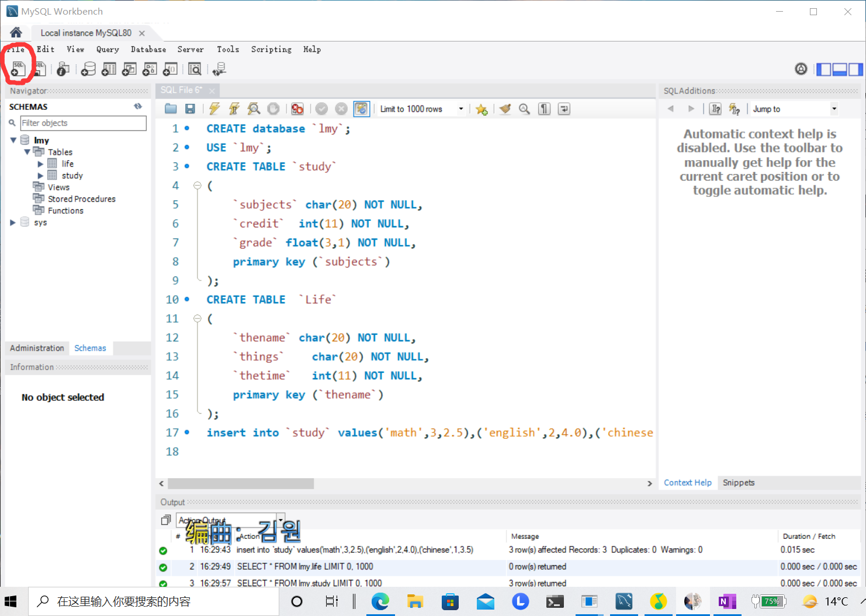This screenshot has width=866, height=616.
Task: Open Microsoft Edge from the taskbar
Action: (x=380, y=601)
